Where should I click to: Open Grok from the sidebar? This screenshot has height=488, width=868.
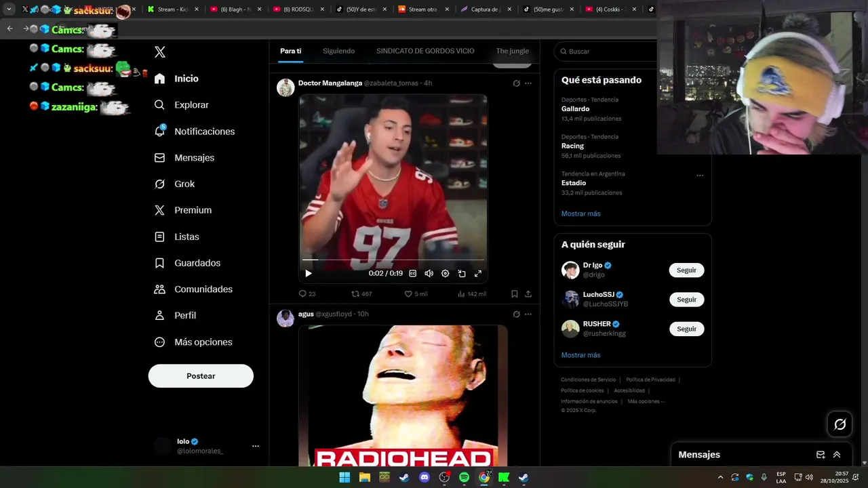tap(174, 184)
